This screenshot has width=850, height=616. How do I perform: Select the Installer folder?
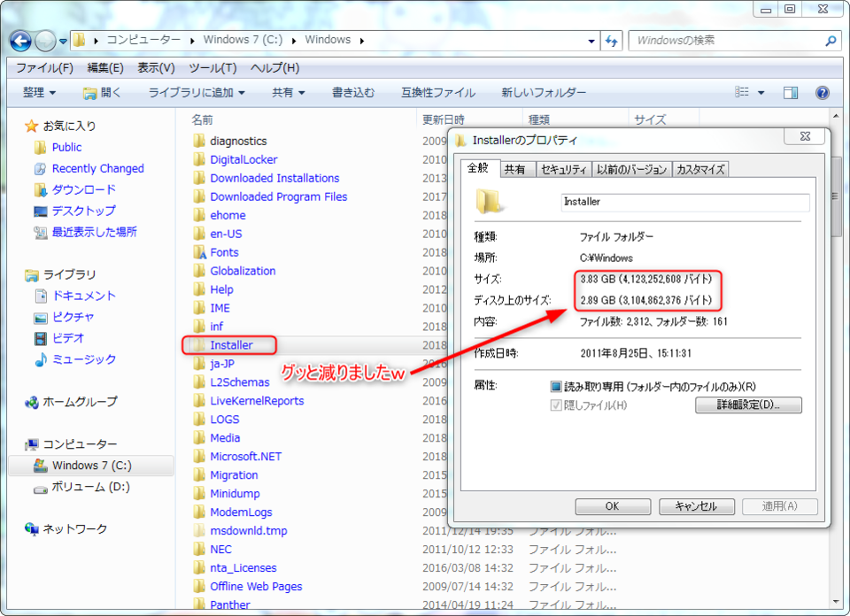point(231,345)
